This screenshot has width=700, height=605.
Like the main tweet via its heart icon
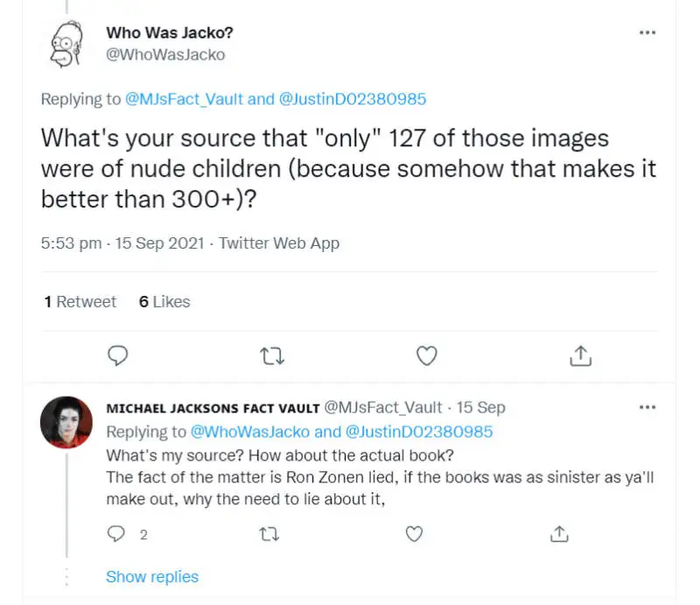coord(425,355)
